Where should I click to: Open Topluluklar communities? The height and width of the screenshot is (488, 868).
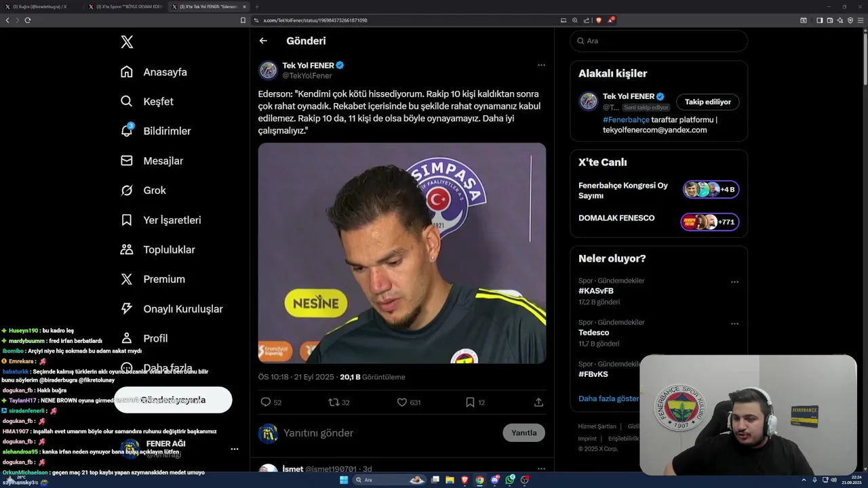[157, 249]
